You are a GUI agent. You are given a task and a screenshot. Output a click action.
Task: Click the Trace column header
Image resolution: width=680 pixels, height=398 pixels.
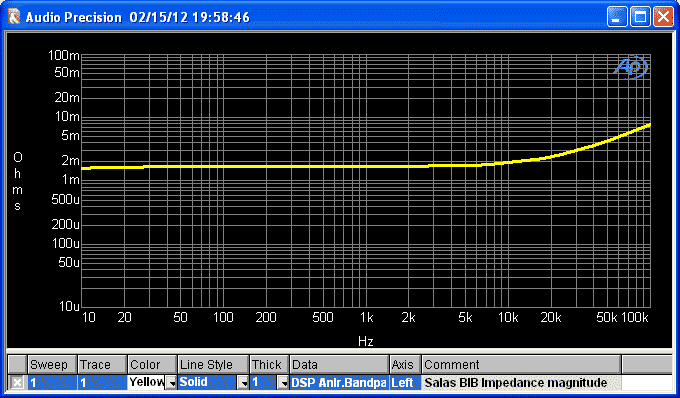(102, 365)
